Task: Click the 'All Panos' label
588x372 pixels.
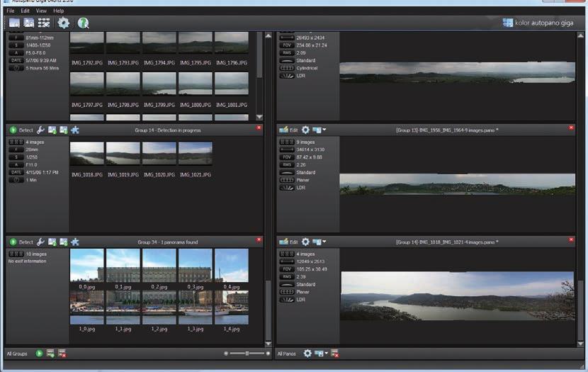Action: coord(286,354)
